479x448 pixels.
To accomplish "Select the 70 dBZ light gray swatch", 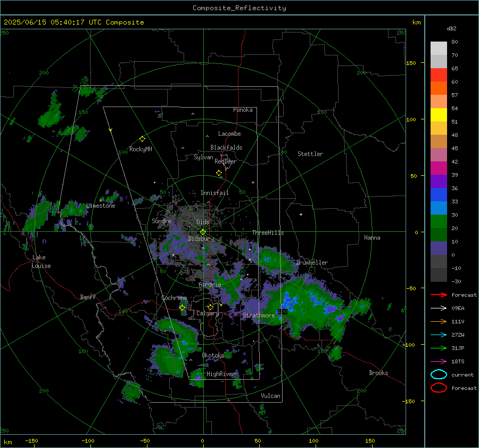I will [439, 48].
